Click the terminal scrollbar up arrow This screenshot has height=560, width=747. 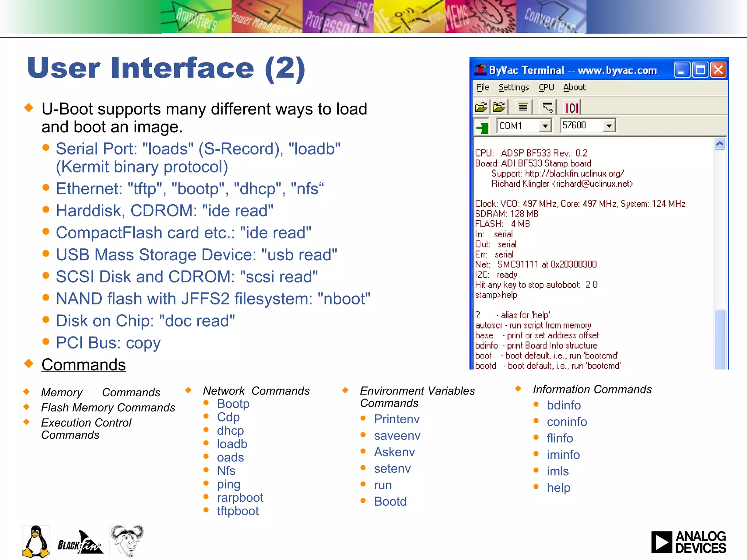click(720, 144)
